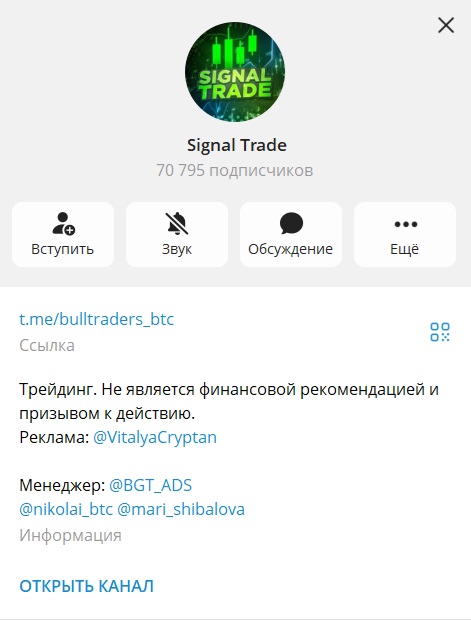
Task: Show the QR code for channel link
Action: pos(440,332)
